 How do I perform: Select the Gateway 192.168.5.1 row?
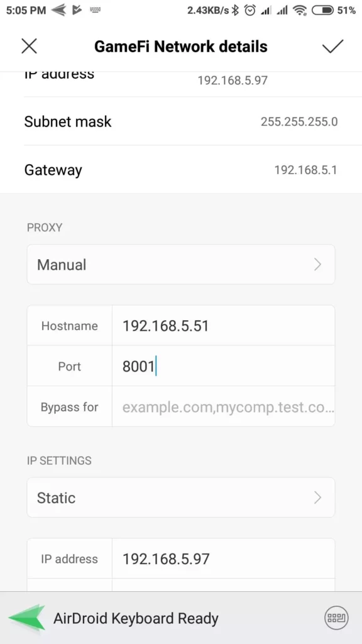pyautogui.click(x=181, y=170)
